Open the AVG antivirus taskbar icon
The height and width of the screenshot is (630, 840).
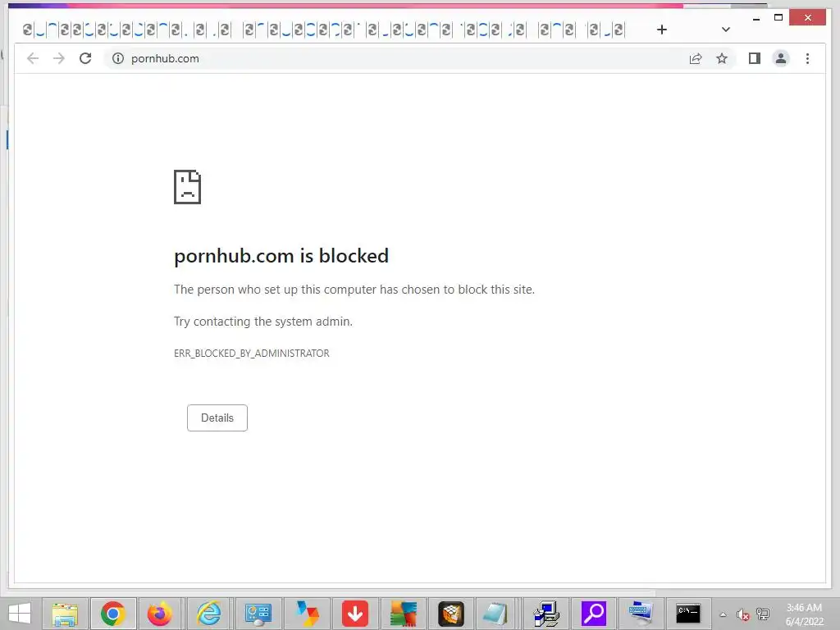(403, 614)
